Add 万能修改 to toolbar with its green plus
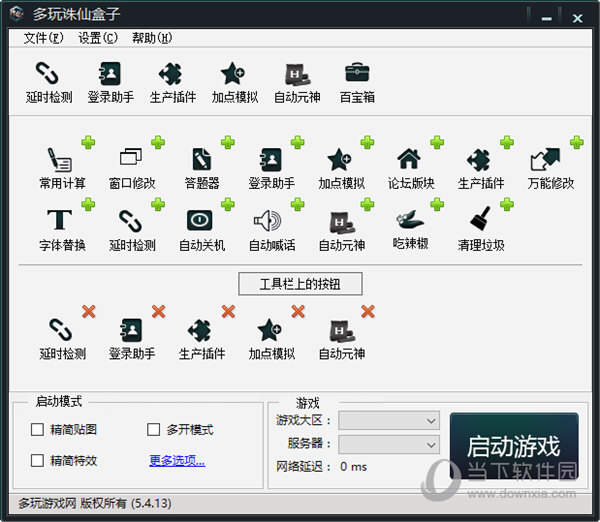 [577, 142]
